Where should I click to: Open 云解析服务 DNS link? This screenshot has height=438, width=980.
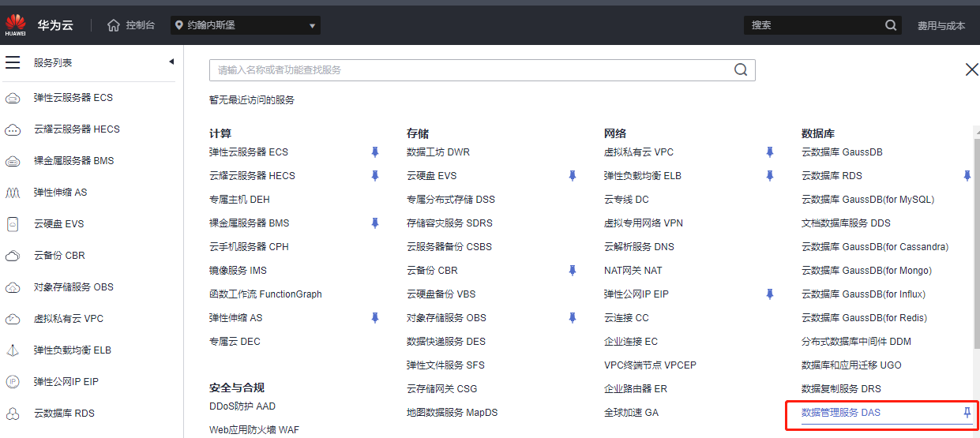pos(639,247)
